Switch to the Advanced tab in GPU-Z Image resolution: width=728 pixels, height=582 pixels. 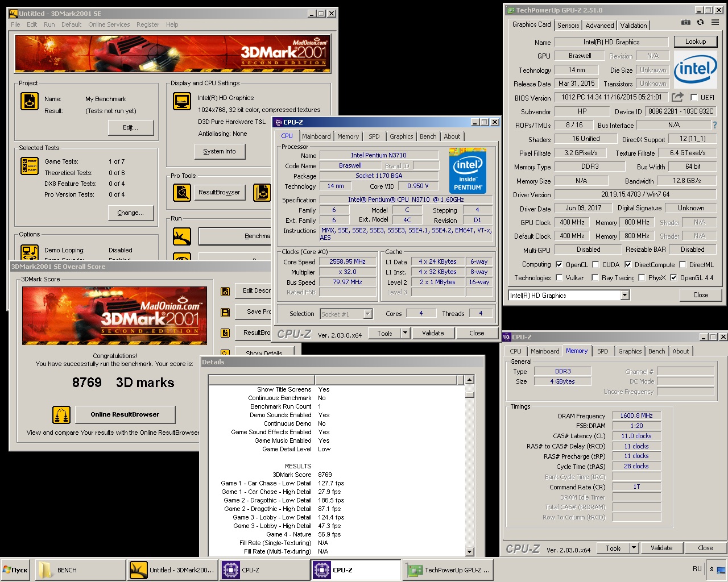tap(599, 26)
